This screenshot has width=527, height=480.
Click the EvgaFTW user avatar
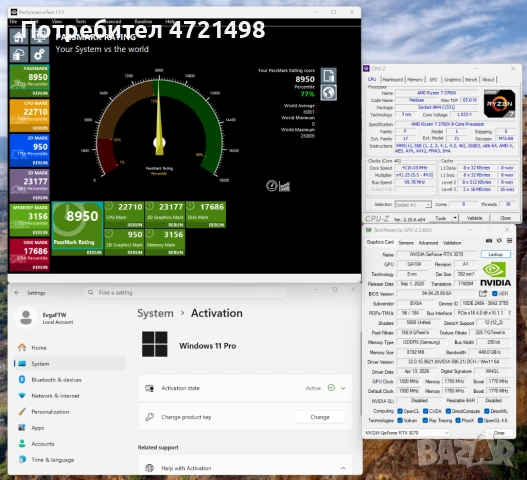click(x=26, y=318)
